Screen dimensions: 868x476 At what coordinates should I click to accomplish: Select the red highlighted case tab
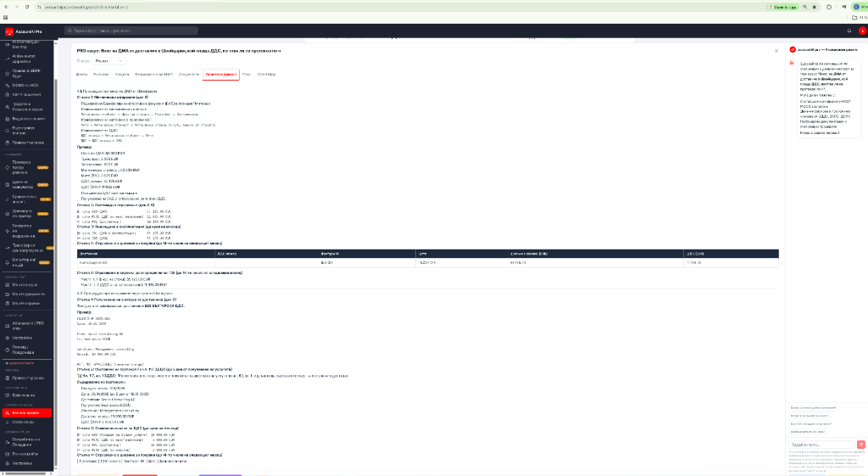[221, 75]
